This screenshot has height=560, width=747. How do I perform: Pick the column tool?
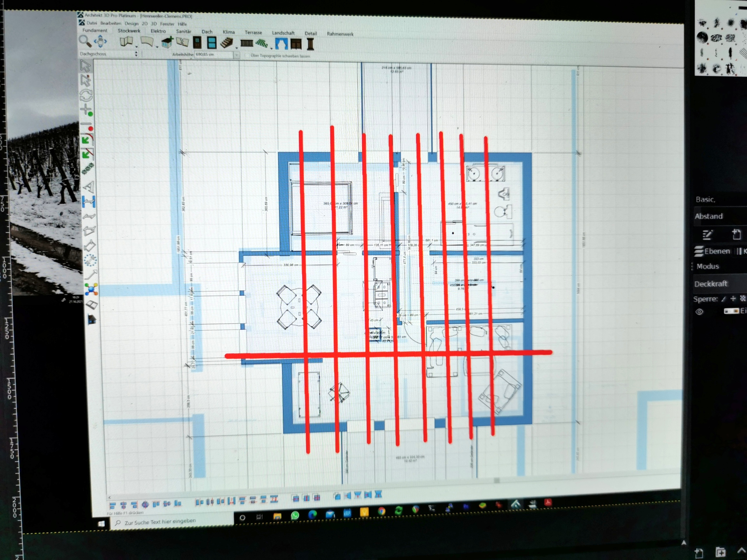point(310,44)
